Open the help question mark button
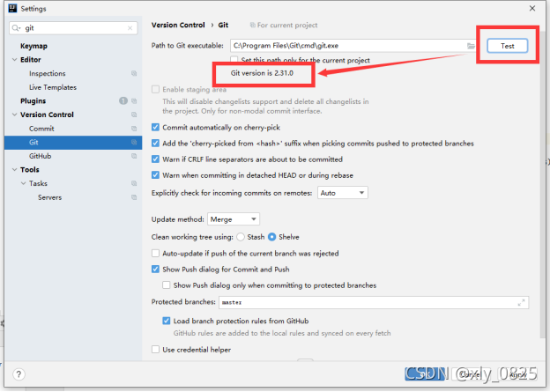Image resolution: width=550 pixels, height=392 pixels. [19, 374]
